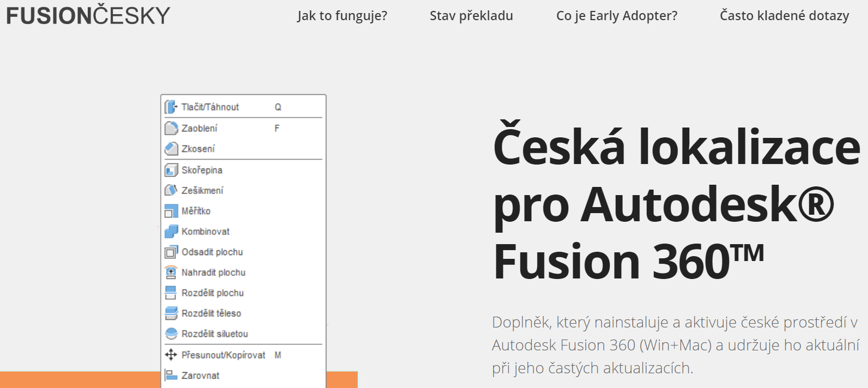Image resolution: width=868 pixels, height=388 pixels.
Task: Click the Tlačit/Táhnout icon in menu
Action: [171, 107]
